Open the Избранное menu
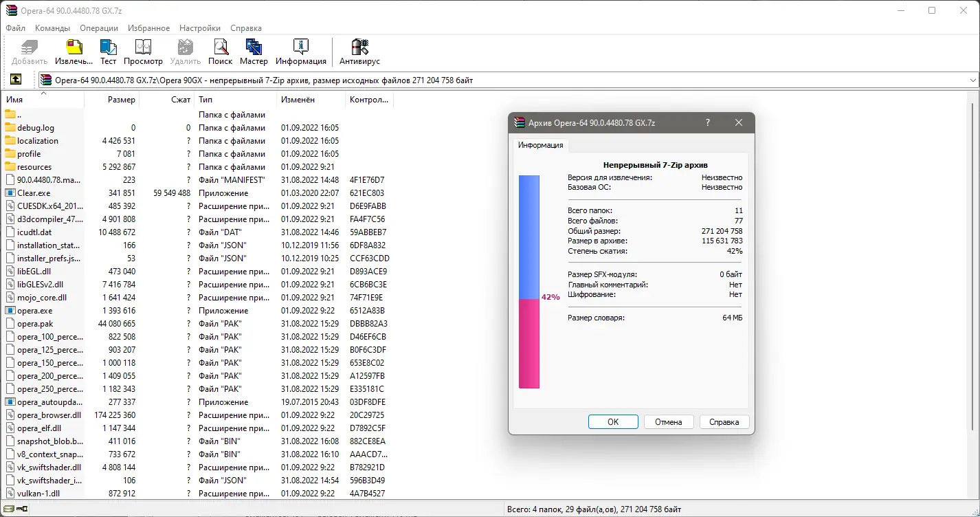Screen dimensions: 980x517 148,28
